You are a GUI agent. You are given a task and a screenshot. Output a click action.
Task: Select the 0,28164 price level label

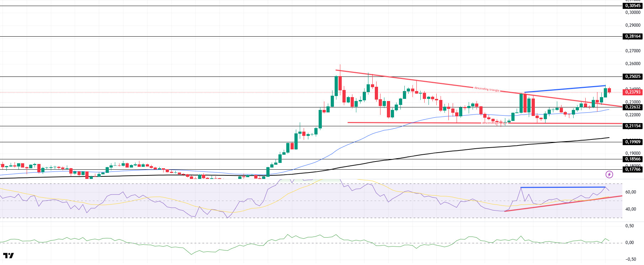(633, 36)
